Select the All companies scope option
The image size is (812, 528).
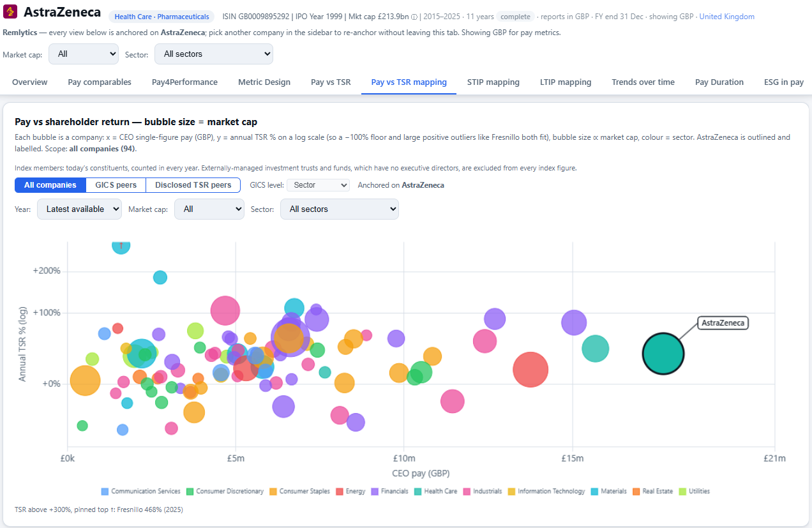(50, 185)
